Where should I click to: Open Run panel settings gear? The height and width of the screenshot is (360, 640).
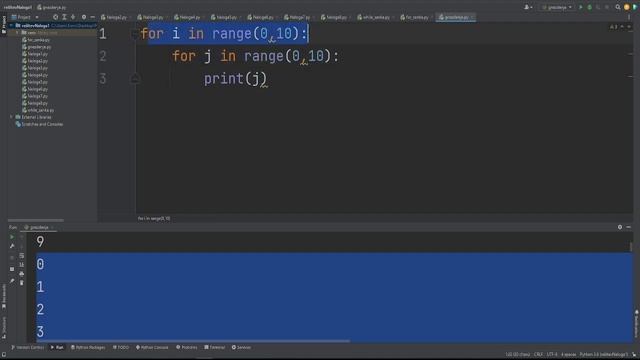[x=620, y=227]
